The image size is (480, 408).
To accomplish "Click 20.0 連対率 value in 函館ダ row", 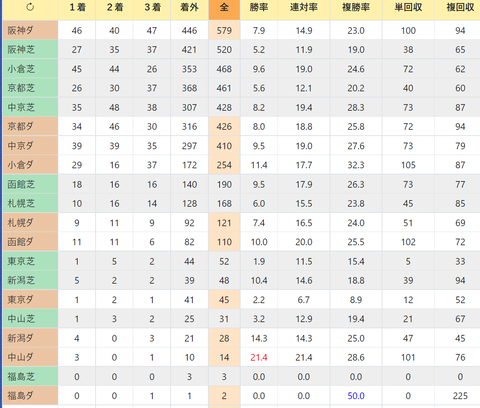I will click(x=304, y=242).
